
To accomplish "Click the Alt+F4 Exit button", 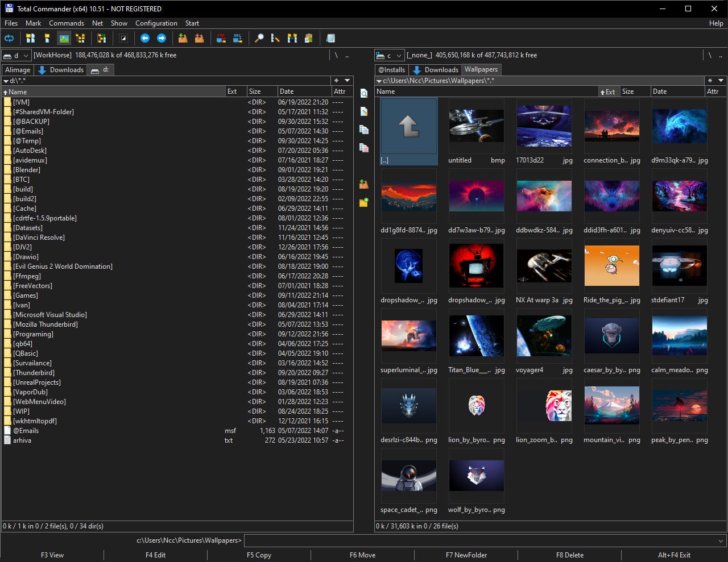I will (x=674, y=555).
